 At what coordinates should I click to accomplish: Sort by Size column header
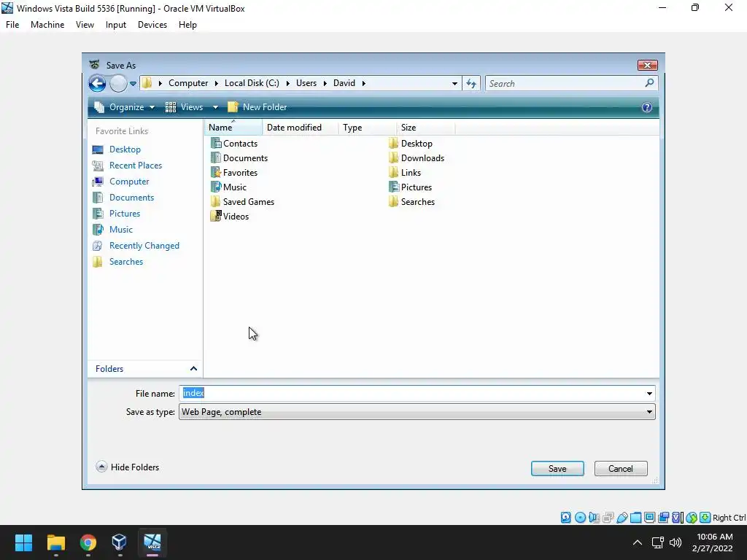425,128
